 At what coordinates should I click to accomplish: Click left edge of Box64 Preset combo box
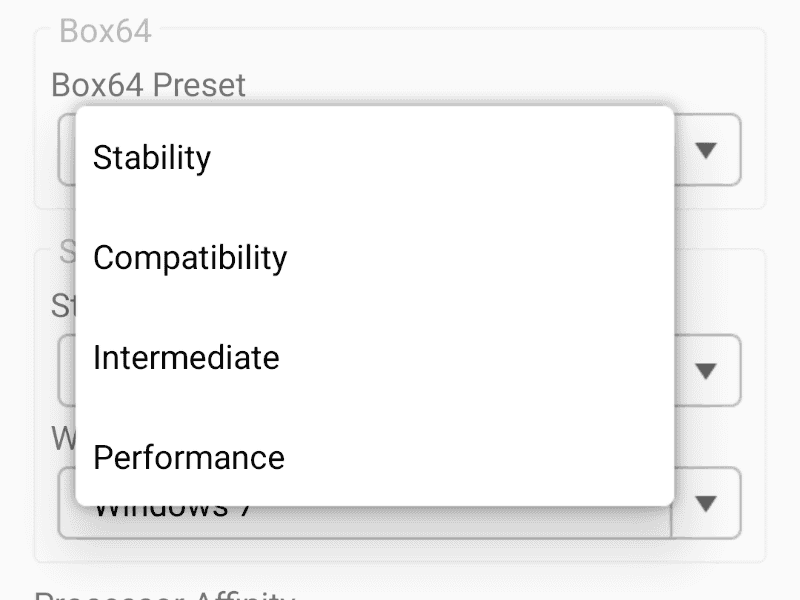pos(66,150)
